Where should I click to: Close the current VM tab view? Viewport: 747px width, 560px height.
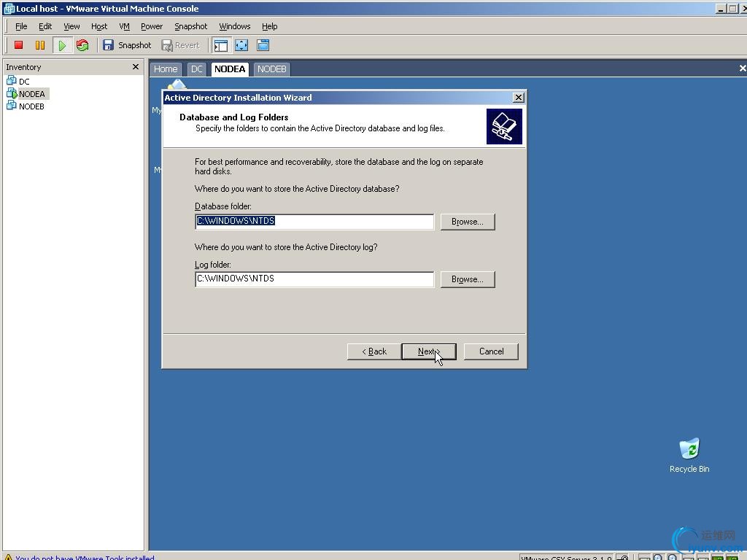(742, 69)
